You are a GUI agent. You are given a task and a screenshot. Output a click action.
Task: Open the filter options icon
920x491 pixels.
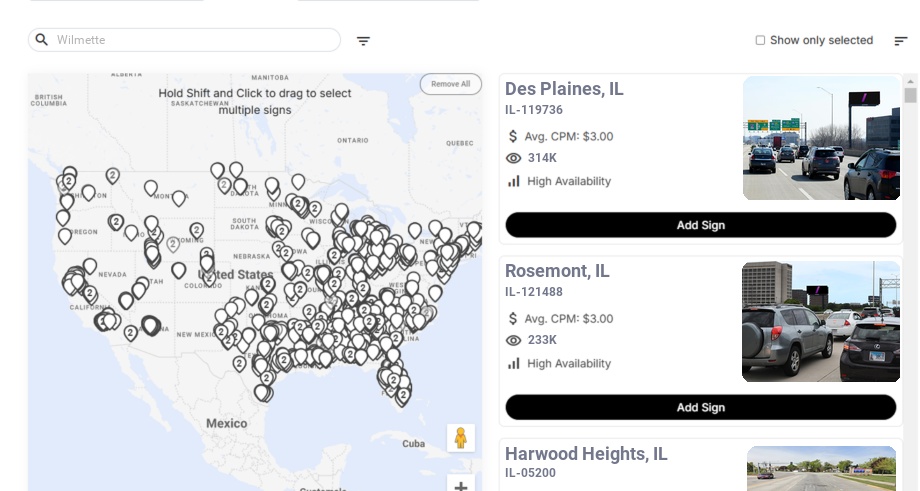(363, 41)
